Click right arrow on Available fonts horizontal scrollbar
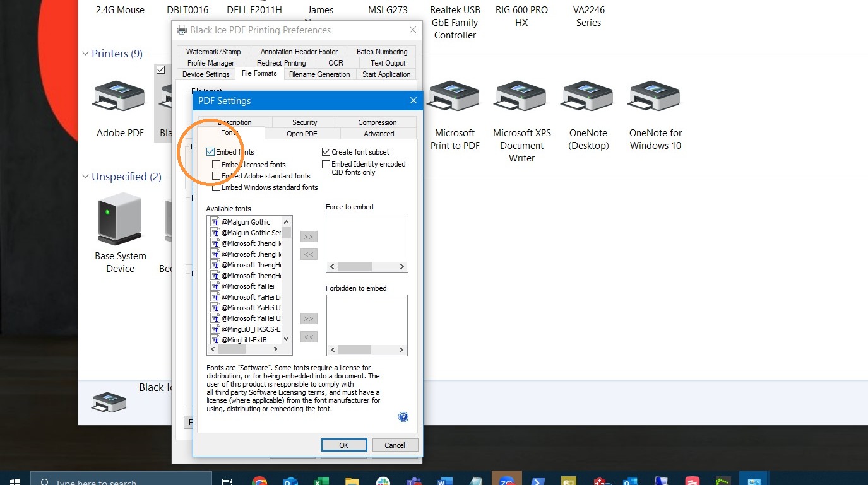 277,349
